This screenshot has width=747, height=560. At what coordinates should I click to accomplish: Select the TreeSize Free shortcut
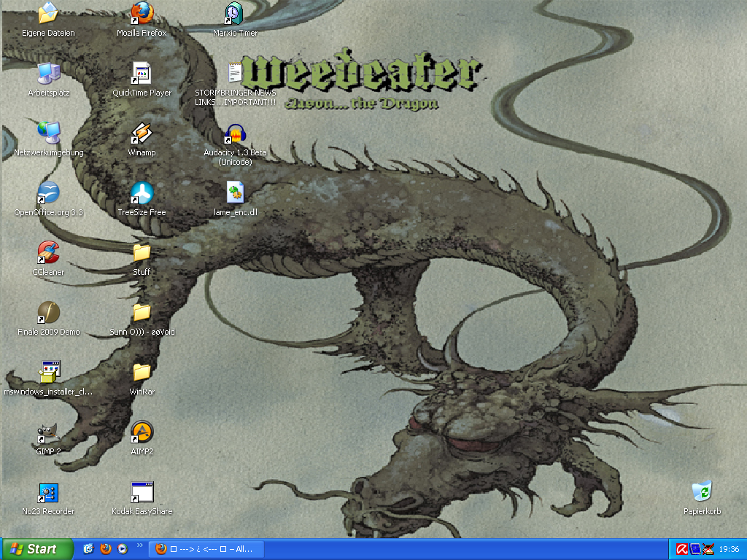(x=142, y=192)
